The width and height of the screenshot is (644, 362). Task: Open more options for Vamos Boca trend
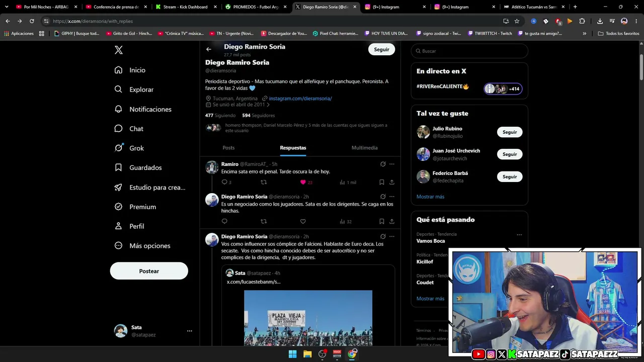pyautogui.click(x=519, y=235)
